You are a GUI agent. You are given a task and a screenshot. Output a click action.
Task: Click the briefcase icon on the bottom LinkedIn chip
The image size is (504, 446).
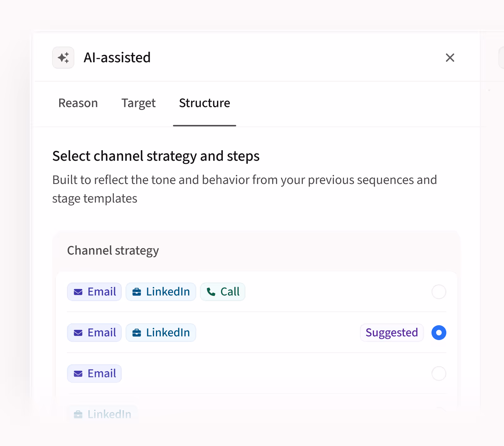tap(78, 414)
